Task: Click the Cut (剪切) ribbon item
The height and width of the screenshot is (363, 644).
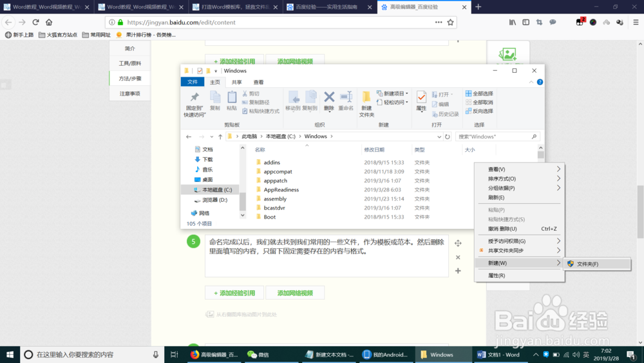Action: coord(251,93)
